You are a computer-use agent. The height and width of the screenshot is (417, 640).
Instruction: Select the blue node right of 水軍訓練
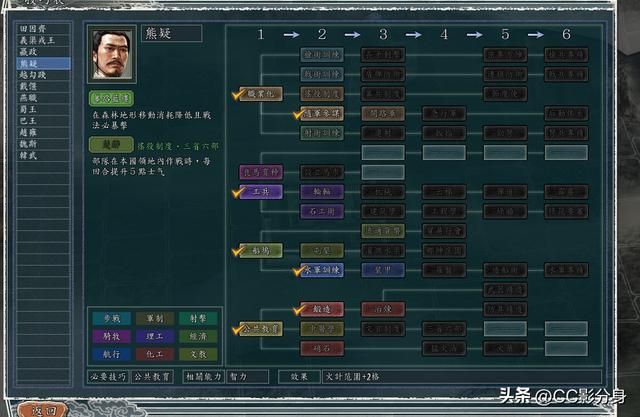coord(383,270)
